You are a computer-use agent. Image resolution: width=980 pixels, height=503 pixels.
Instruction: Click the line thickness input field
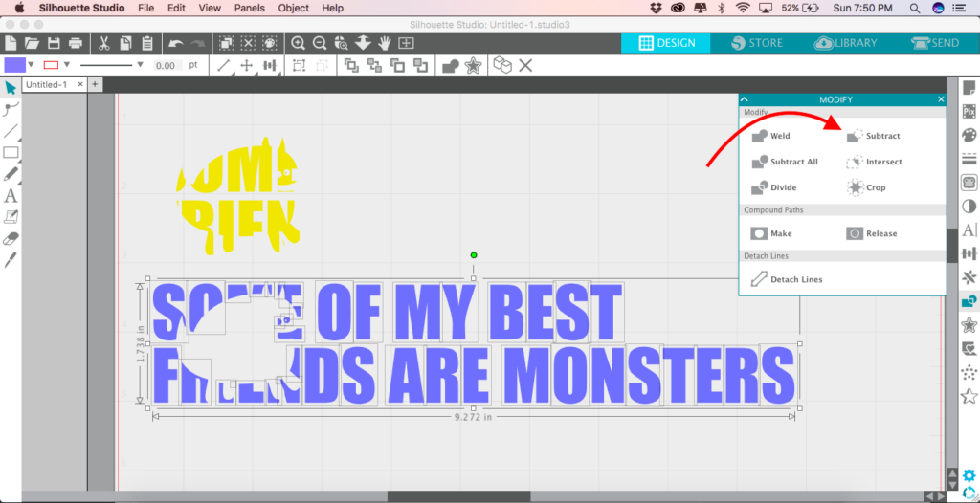tap(166, 65)
